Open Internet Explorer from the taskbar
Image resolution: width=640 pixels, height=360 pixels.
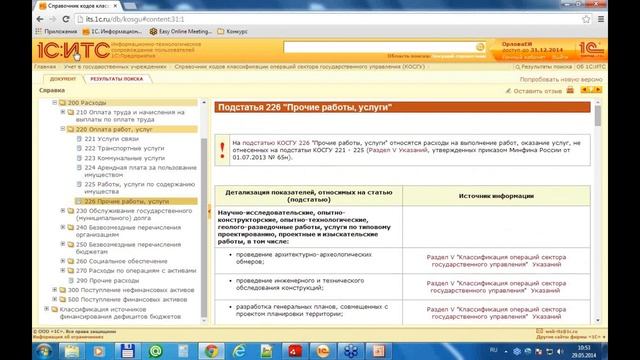(239, 351)
